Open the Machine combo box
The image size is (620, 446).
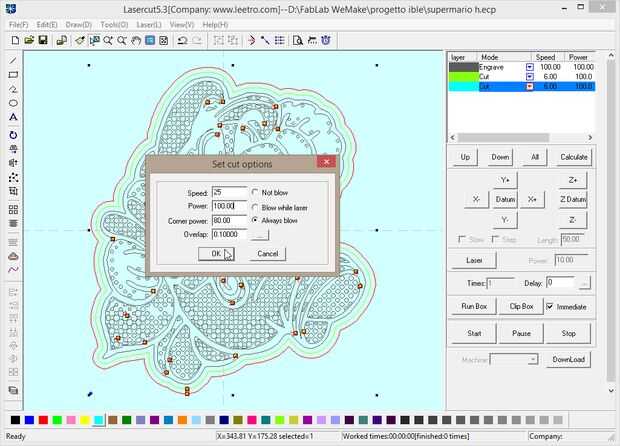514,359
